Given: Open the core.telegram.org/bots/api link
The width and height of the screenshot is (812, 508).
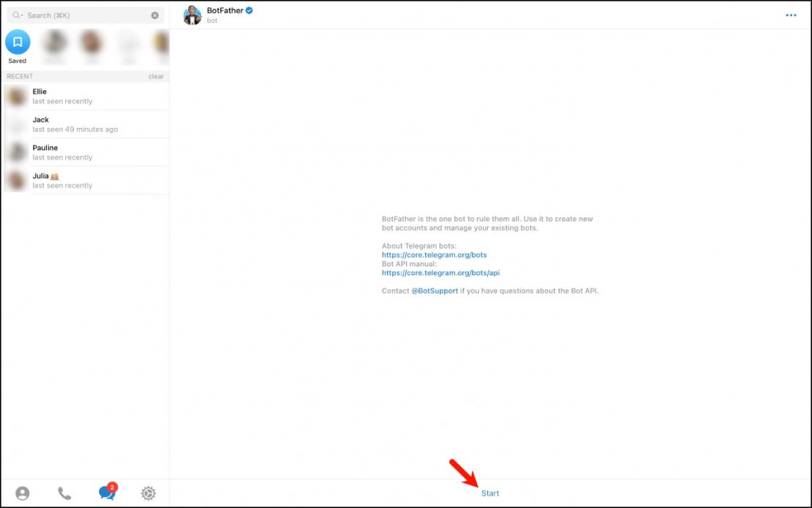Looking at the screenshot, I should pos(440,272).
